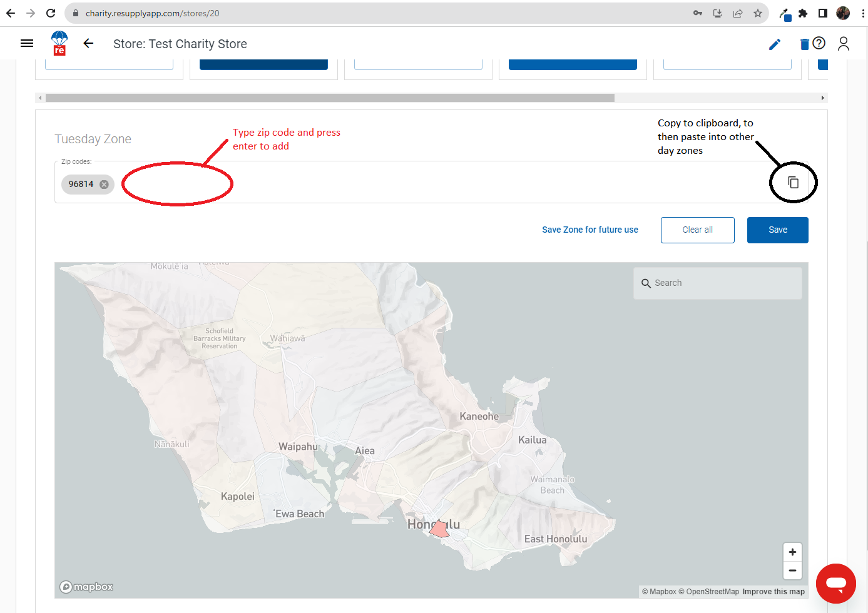Viewport: 868px width, 613px height.
Task: Click Aiea label on map
Action: (x=365, y=451)
